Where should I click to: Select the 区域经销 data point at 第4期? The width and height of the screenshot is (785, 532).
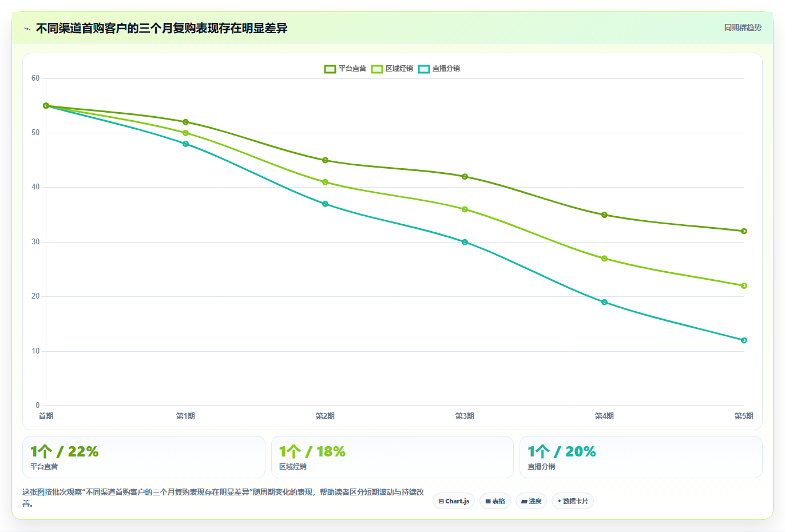604,259
